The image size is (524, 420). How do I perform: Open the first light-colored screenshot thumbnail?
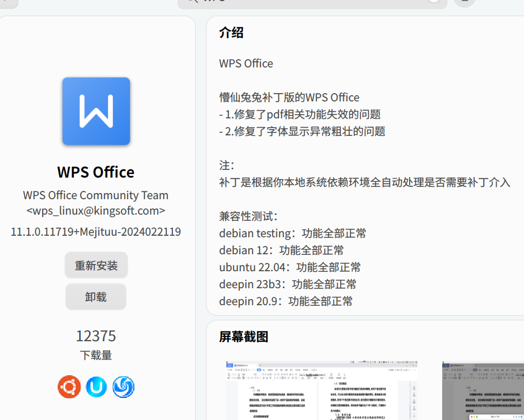click(x=322, y=390)
